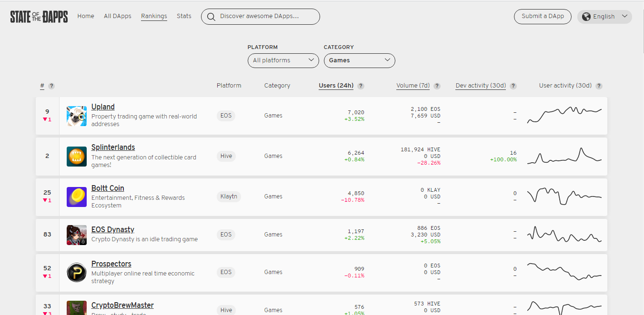The image size is (644, 315).
Task: Click Boltt Coin users value 4,850
Action: click(x=356, y=193)
